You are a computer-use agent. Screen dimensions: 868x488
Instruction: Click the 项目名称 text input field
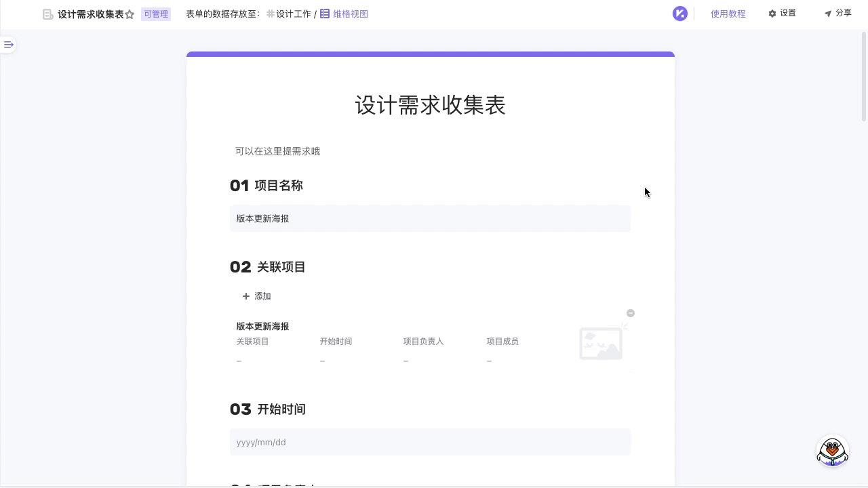click(x=430, y=218)
